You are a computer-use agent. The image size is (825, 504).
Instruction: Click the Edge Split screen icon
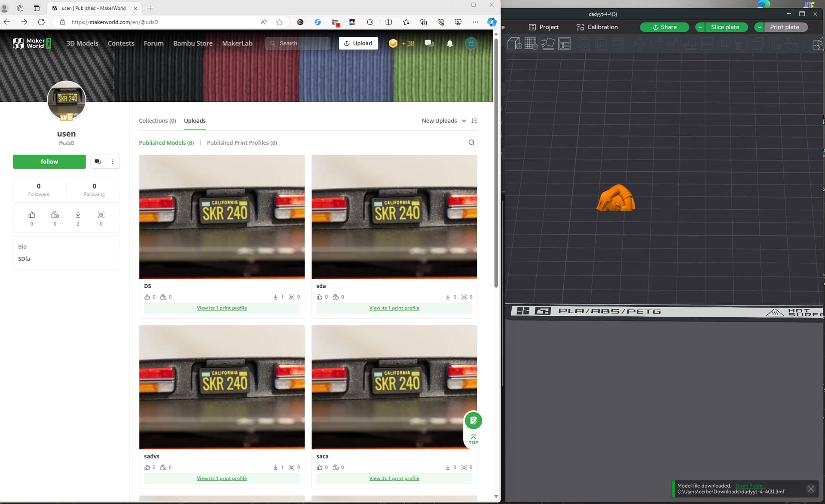coord(388,22)
